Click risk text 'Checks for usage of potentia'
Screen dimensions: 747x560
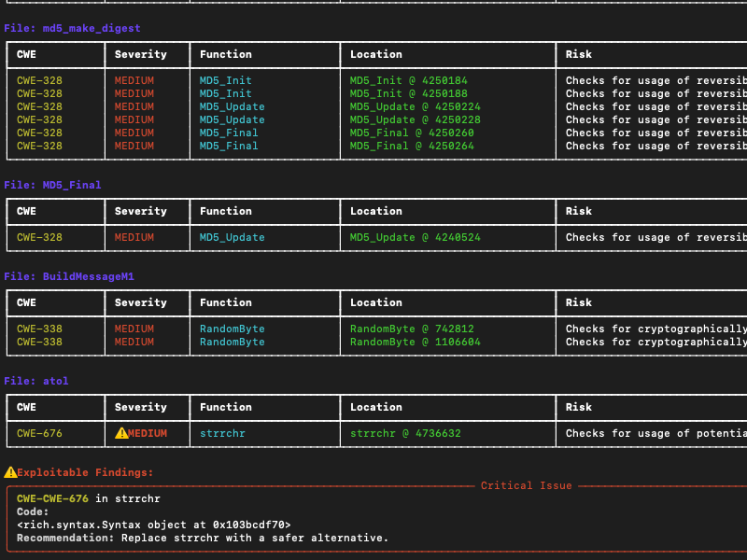click(x=656, y=433)
